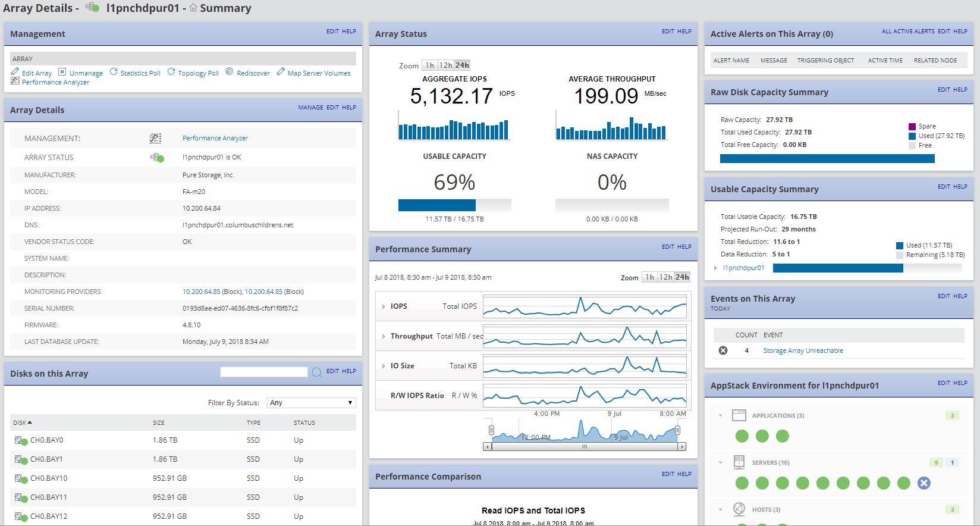Click the home icon beside Summary

point(193,8)
